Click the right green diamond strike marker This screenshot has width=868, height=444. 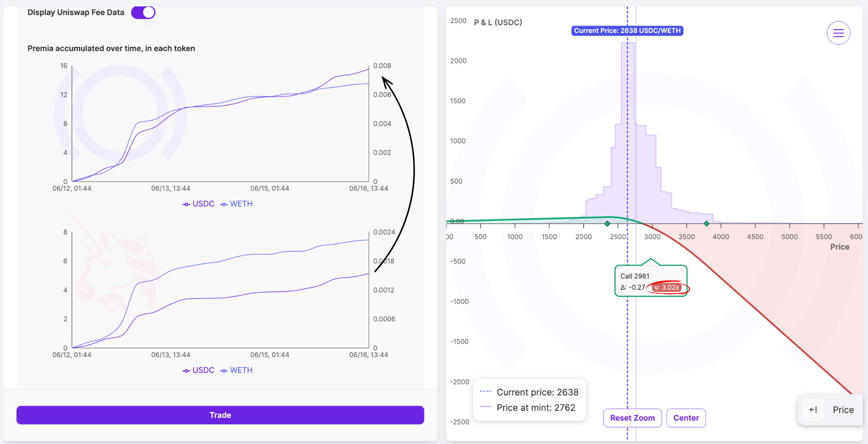tap(706, 224)
